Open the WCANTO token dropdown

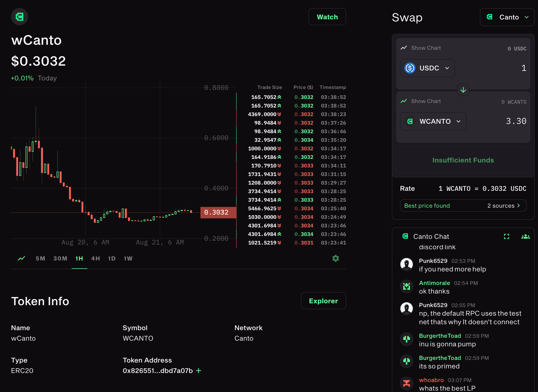pos(433,121)
